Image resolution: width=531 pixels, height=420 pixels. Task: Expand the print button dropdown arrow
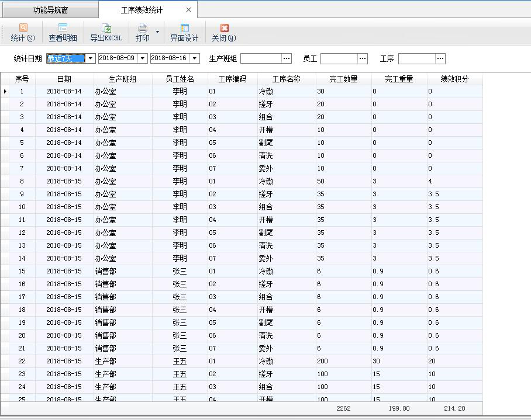(x=158, y=32)
